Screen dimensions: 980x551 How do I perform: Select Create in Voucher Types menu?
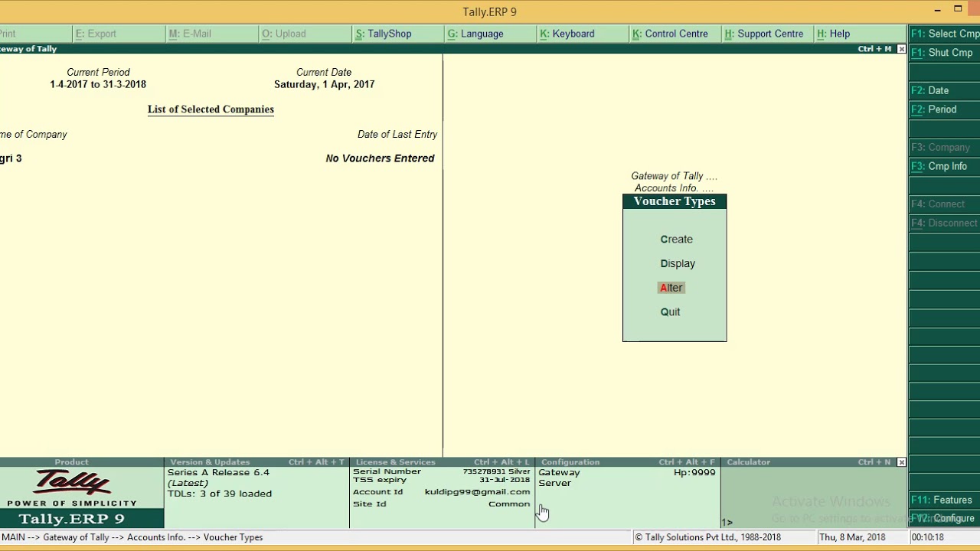[x=676, y=240]
